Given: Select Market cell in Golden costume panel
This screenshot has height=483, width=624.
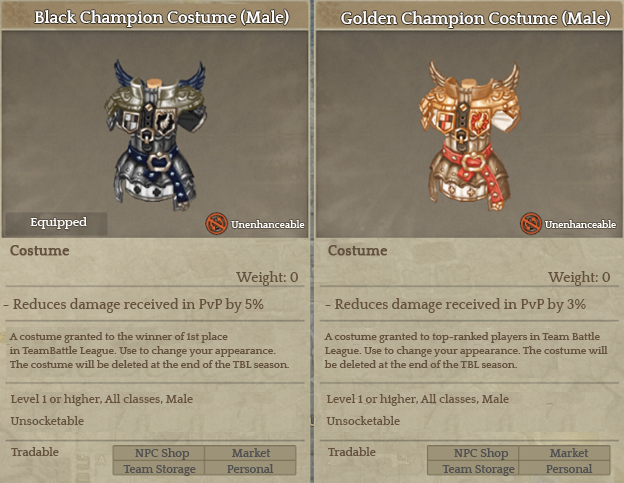Looking at the screenshot, I should pos(565,453).
